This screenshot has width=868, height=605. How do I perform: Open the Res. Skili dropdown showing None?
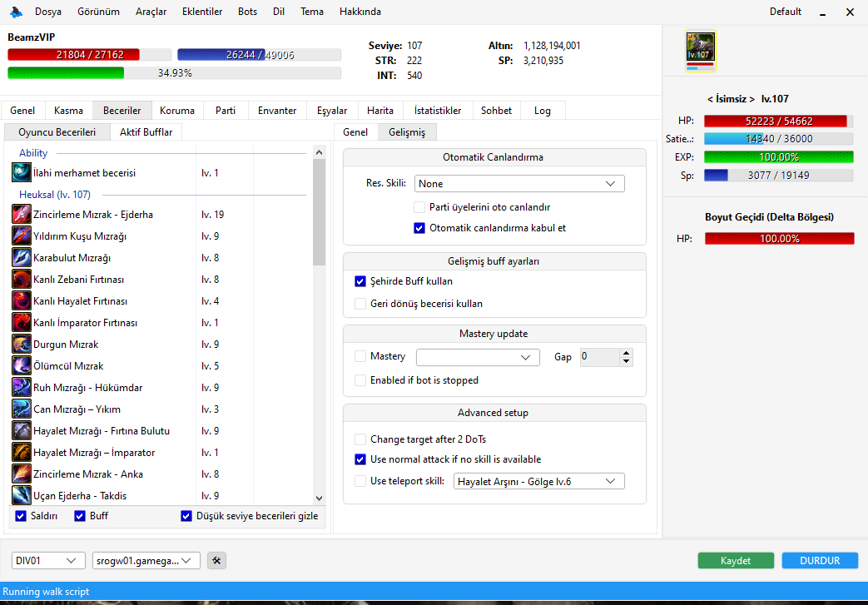[519, 183]
